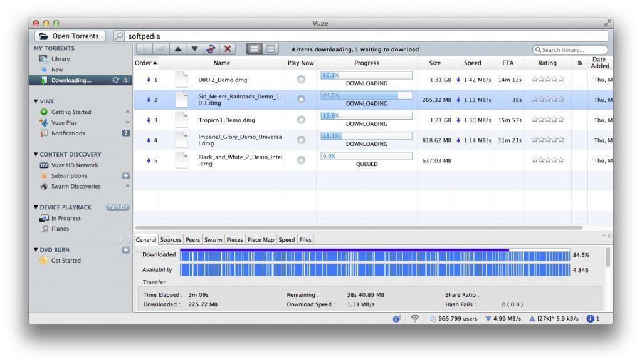This screenshot has height=364, width=642.
Task: Open Vuze HD Network
Action: point(75,165)
